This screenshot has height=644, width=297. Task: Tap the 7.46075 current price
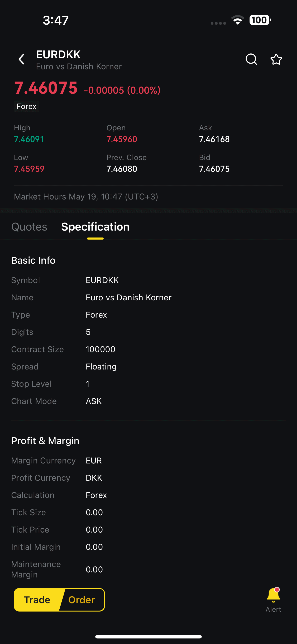point(46,88)
